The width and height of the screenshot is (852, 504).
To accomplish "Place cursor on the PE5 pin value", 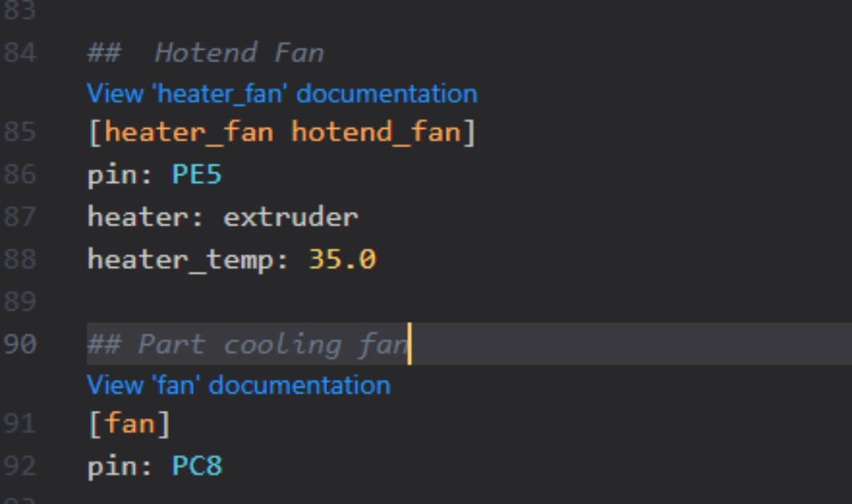I will 196,175.
